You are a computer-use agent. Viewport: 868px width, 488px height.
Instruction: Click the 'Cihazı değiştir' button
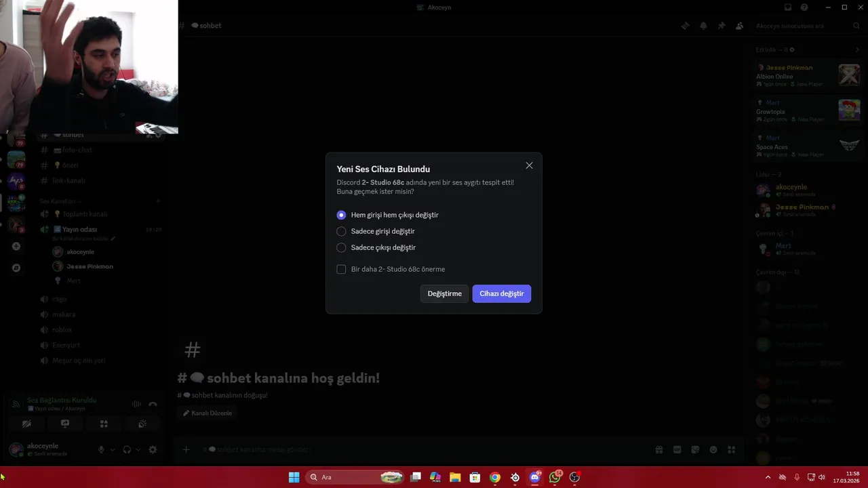[x=502, y=293]
